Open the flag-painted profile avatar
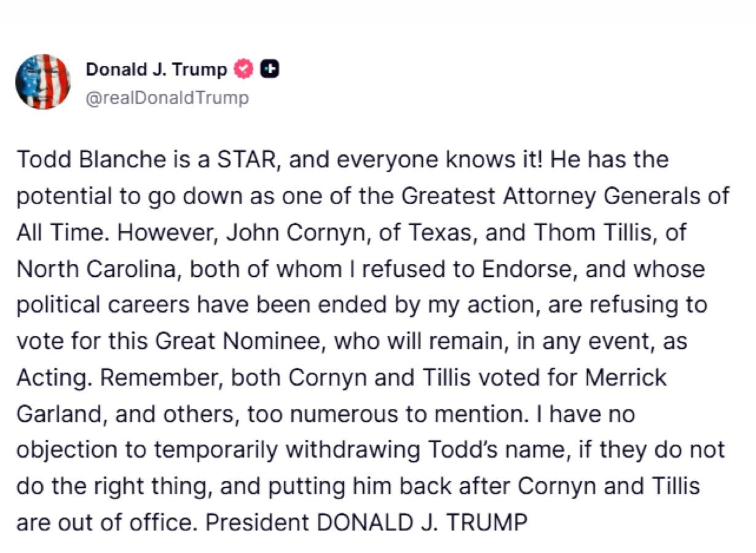The width and height of the screenshot is (756, 553). pyautogui.click(x=42, y=82)
